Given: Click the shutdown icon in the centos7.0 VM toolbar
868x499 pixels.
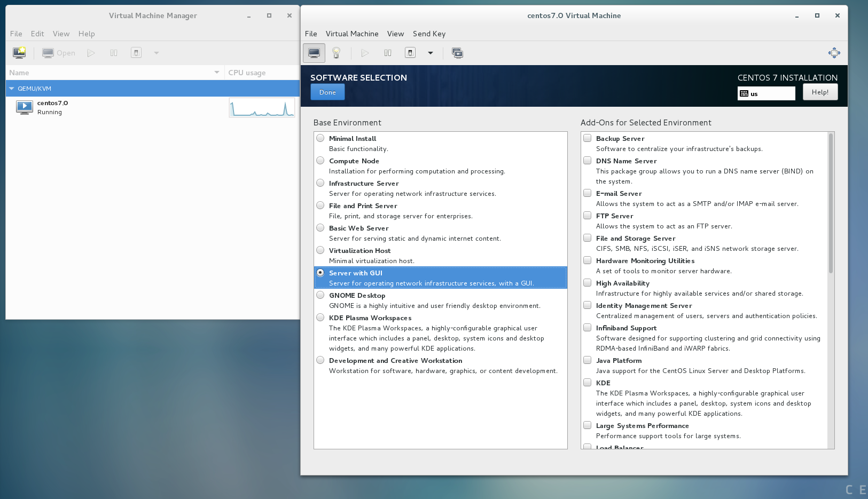Looking at the screenshot, I should coord(410,53).
